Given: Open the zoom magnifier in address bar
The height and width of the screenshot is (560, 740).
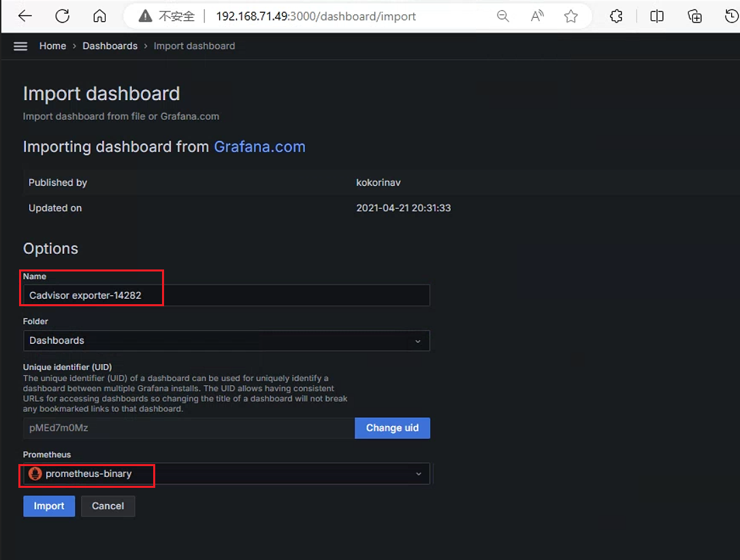Looking at the screenshot, I should 503,16.
